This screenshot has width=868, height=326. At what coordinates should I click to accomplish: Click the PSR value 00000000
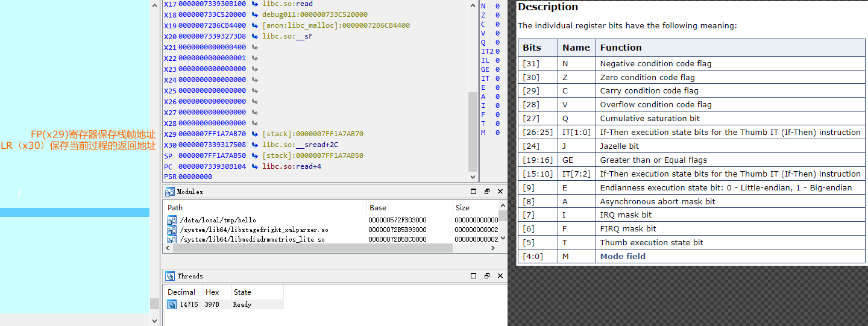pos(195,177)
